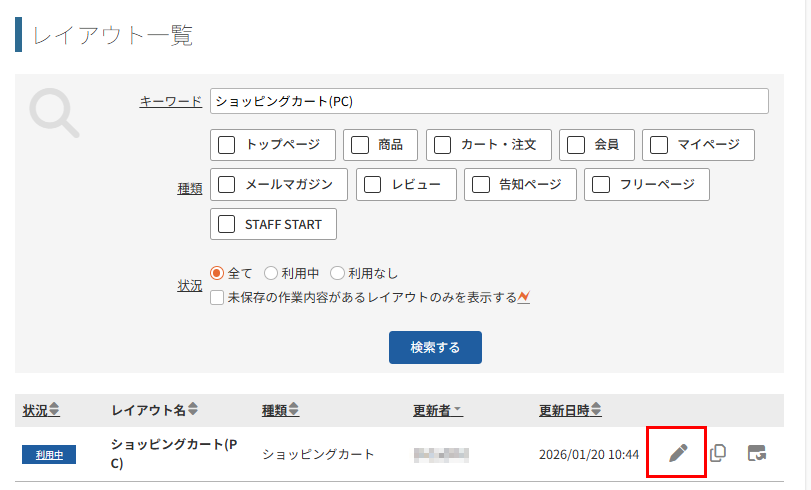Click the 種類 filter label link
Image resolution: width=811 pixels, height=490 pixels.
coord(189,189)
